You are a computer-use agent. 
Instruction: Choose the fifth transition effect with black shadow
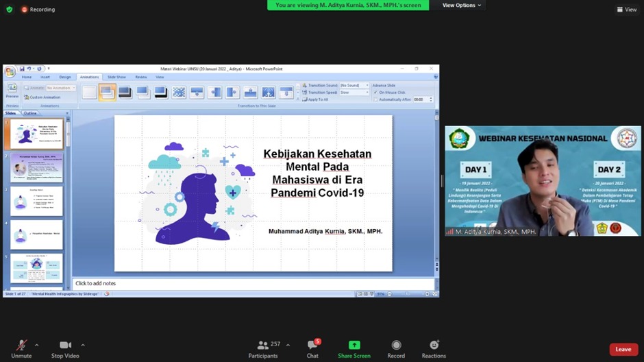tap(161, 93)
